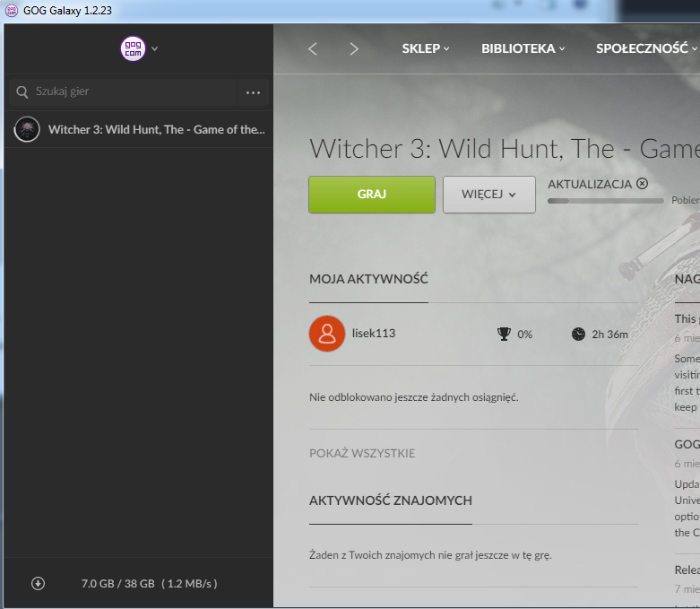Viewport: 700px width, 609px height.
Task: Click the Witcher 3 wolf medallion thumbnail
Action: pyautogui.click(x=27, y=129)
